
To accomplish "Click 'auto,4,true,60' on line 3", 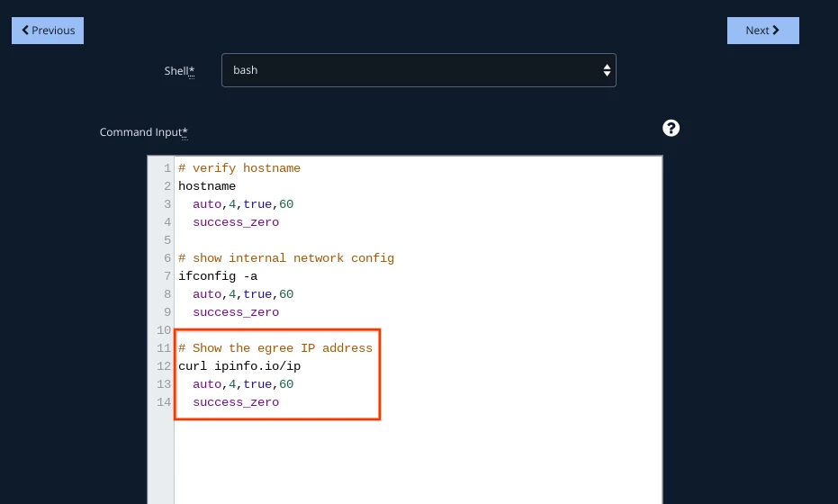I will [243, 204].
